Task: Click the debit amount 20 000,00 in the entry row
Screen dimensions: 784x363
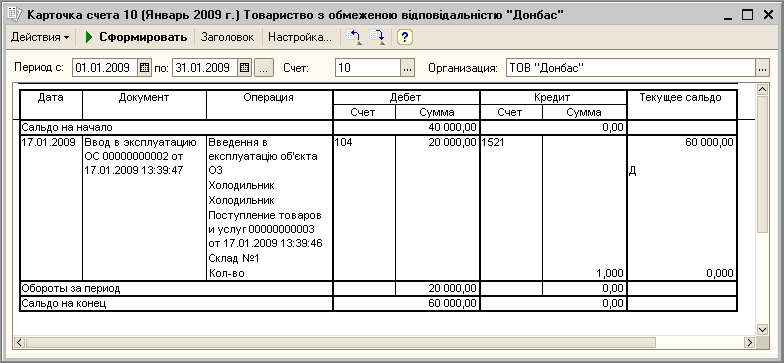Action: [452, 142]
